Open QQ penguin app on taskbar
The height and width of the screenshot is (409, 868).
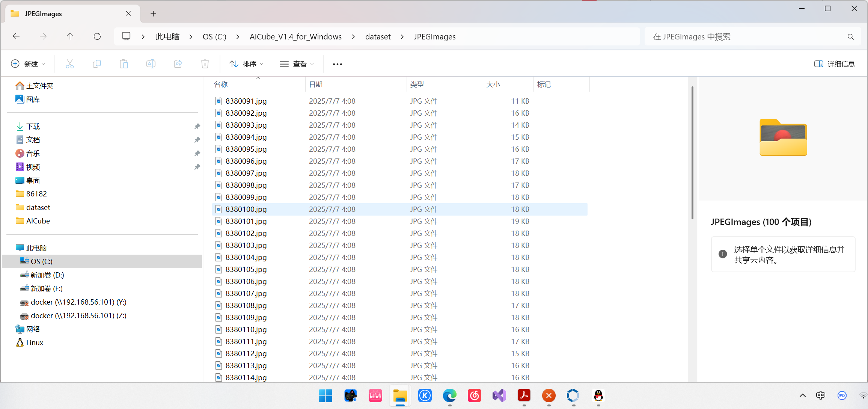(598, 395)
